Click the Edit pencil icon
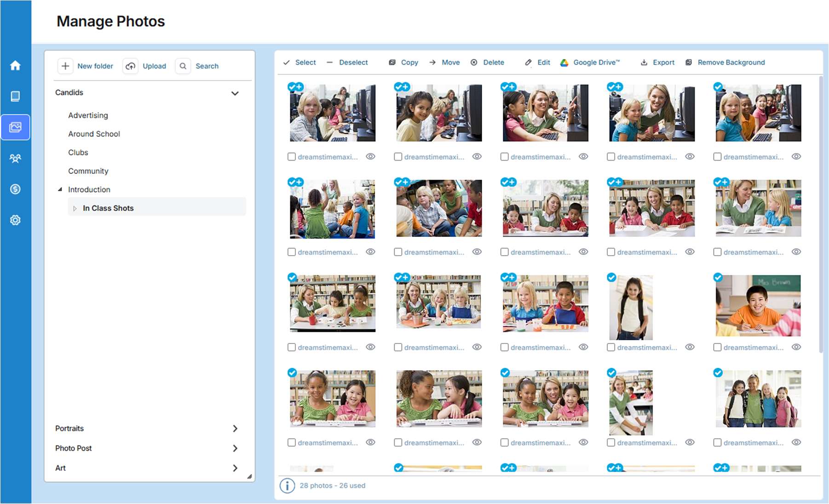The width and height of the screenshot is (829, 504). 528,63
